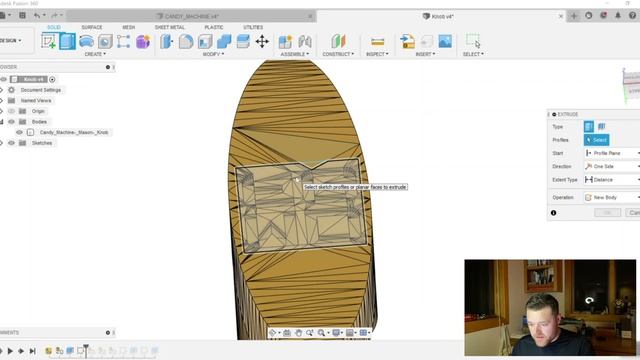Choose the Thin Extrude type
Viewport: 640px width, 360px height.
(x=601, y=127)
